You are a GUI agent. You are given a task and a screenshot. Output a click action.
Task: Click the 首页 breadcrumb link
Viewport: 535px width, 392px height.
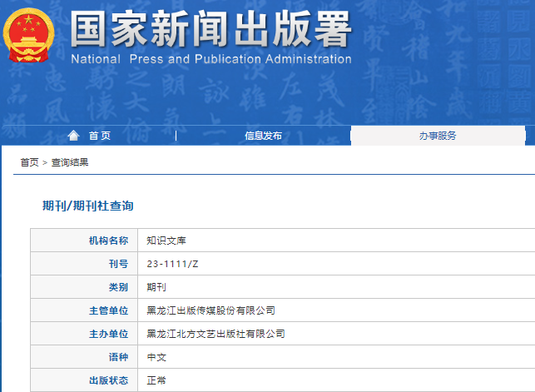click(x=29, y=162)
